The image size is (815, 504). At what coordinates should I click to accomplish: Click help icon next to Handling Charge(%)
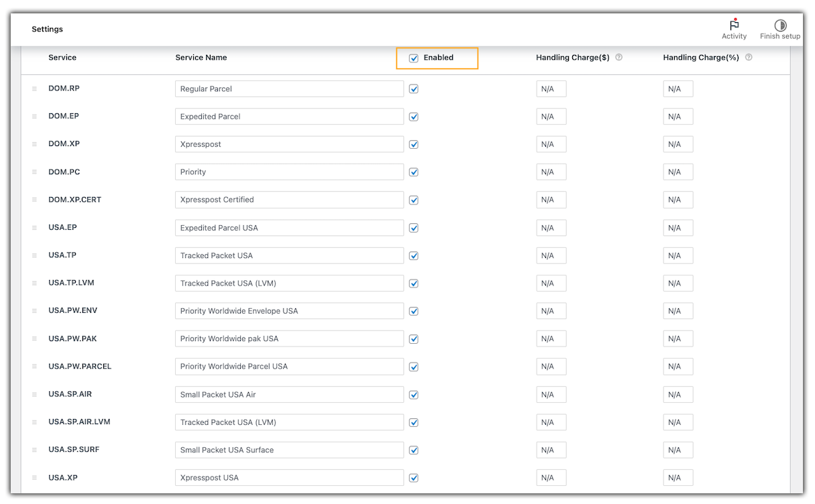[749, 58]
